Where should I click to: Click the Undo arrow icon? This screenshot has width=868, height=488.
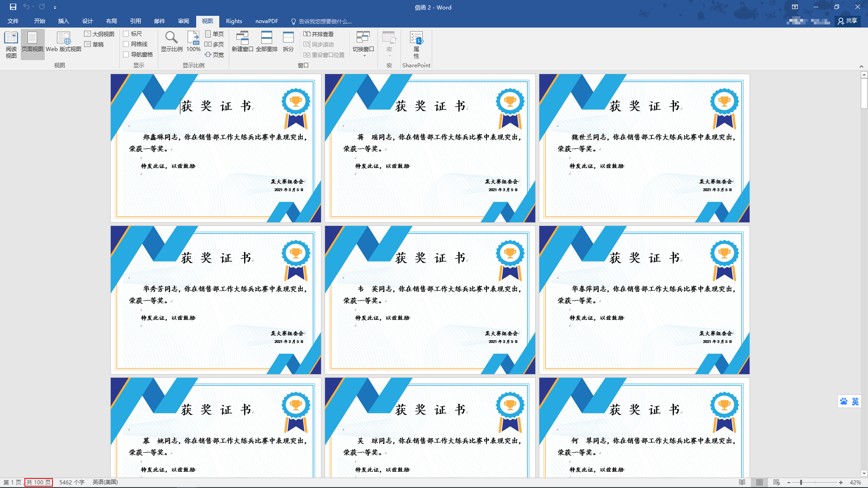click(26, 7)
